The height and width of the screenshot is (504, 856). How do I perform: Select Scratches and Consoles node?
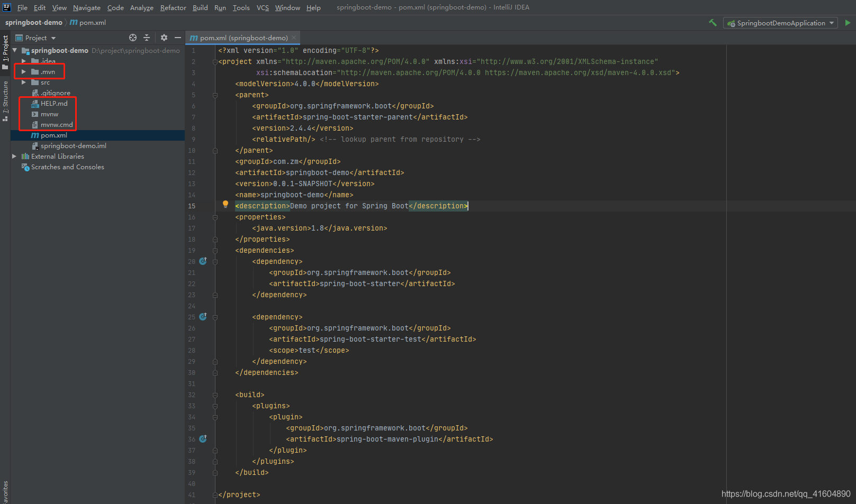click(67, 167)
